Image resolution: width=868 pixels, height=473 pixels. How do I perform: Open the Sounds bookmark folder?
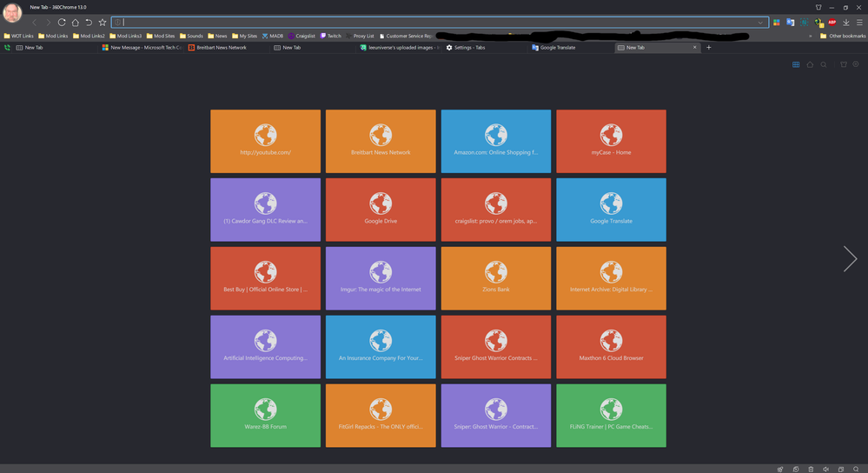click(191, 36)
